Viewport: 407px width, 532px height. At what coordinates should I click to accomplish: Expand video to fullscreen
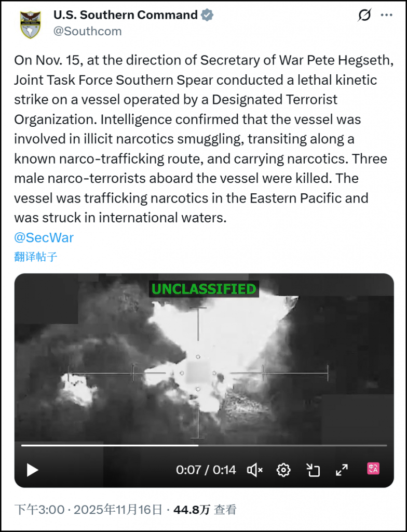[x=342, y=470]
